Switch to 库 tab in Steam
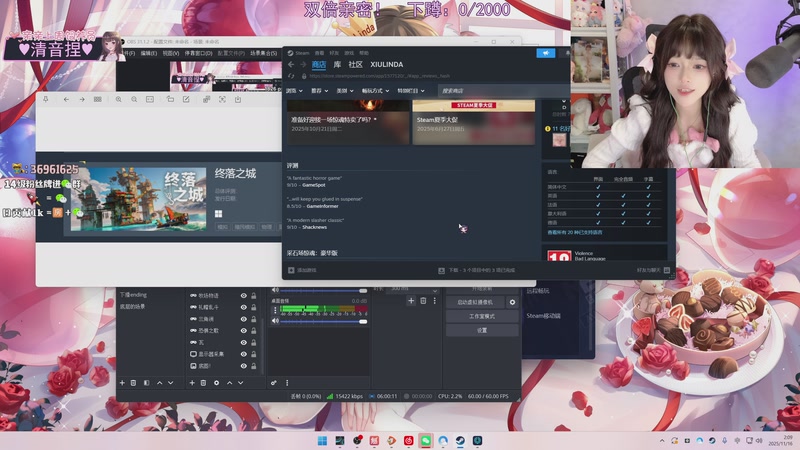 337,64
